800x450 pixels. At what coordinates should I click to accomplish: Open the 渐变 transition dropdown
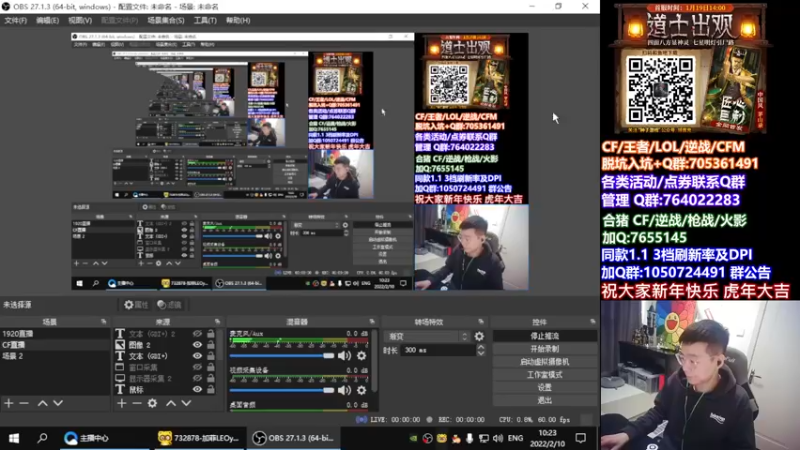click(426, 336)
